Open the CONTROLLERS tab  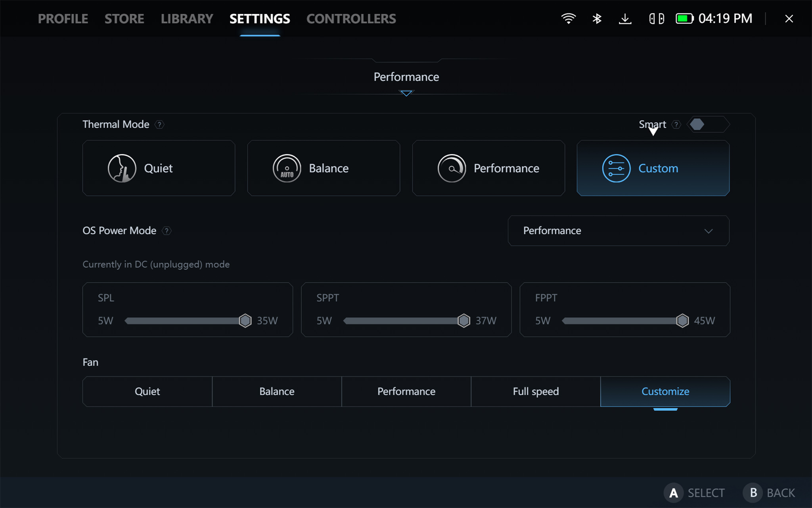(x=351, y=19)
